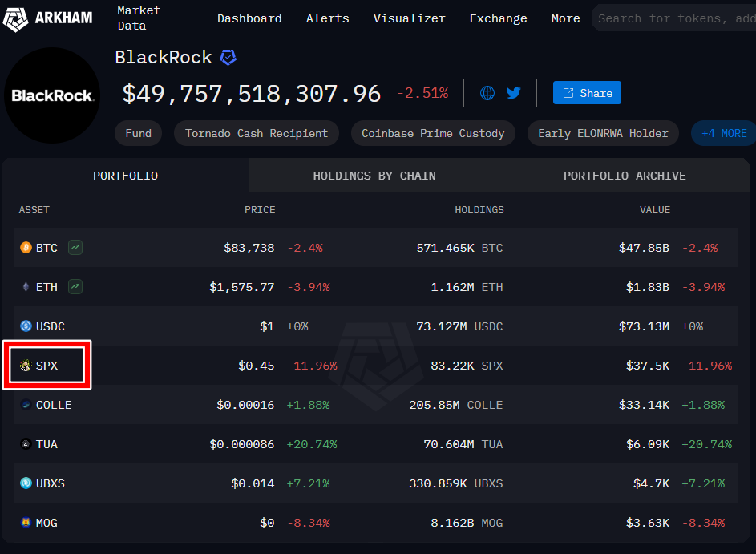This screenshot has height=554, width=756.
Task: Click the BlackRock verified badge icon
Action: coord(228,58)
